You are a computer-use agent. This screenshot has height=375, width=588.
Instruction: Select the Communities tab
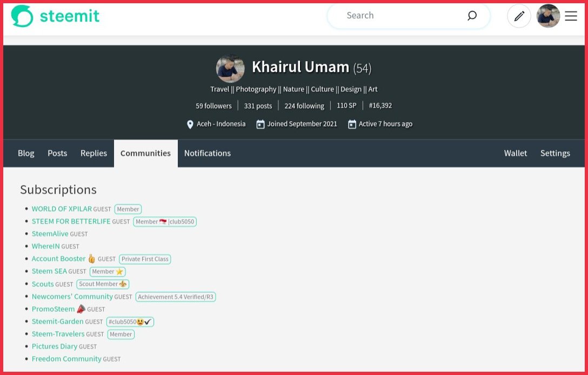coord(145,153)
